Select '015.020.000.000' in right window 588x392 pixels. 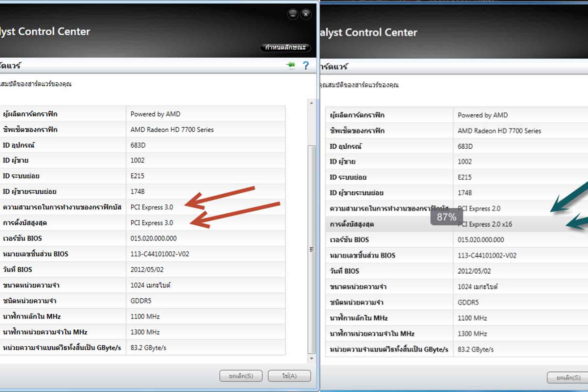click(x=481, y=240)
